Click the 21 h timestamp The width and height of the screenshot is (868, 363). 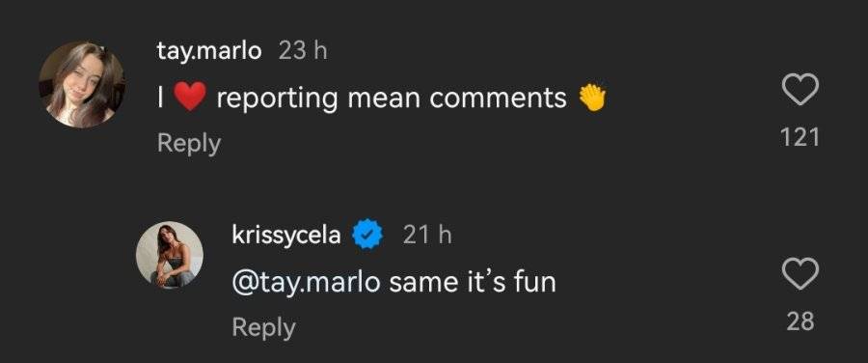click(427, 235)
